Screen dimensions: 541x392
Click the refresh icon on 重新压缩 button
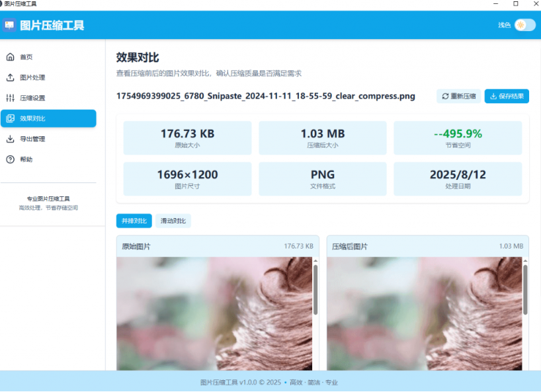pyautogui.click(x=446, y=96)
